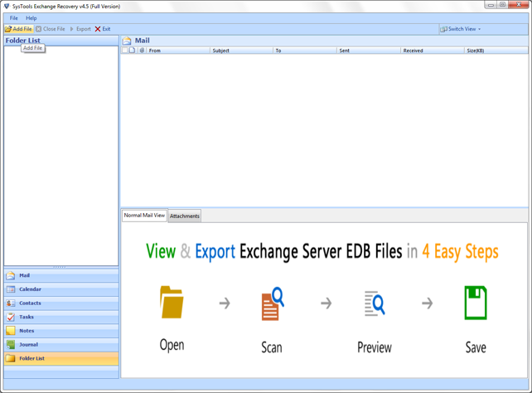
Task: Click the attachment column header icon
Action: [142, 51]
